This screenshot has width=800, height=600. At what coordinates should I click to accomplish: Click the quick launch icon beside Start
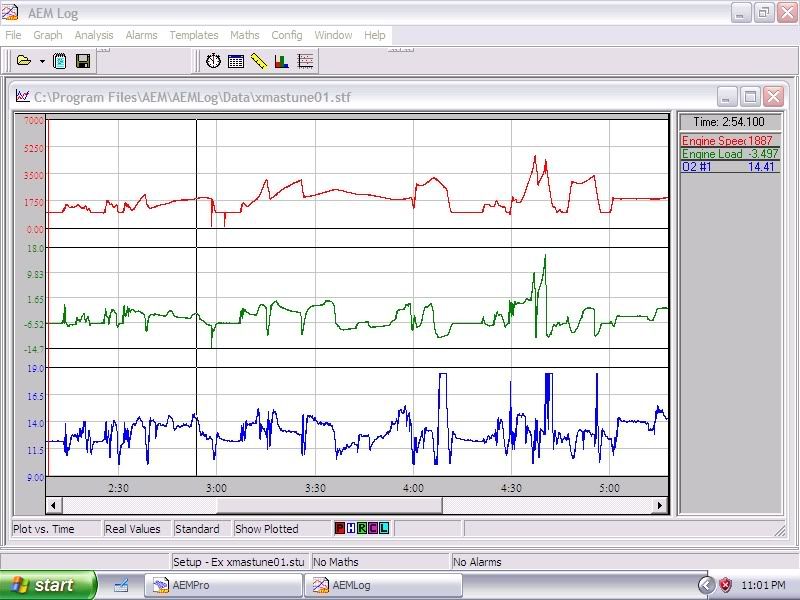click(x=121, y=585)
